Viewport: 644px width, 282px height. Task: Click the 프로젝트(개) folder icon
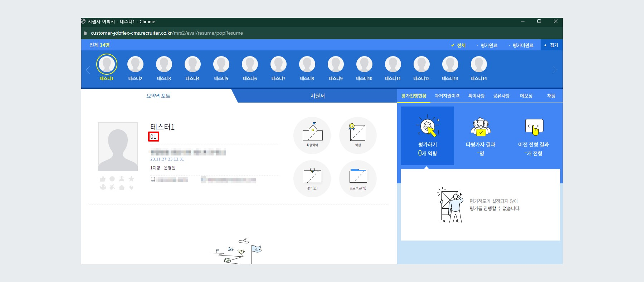click(358, 175)
